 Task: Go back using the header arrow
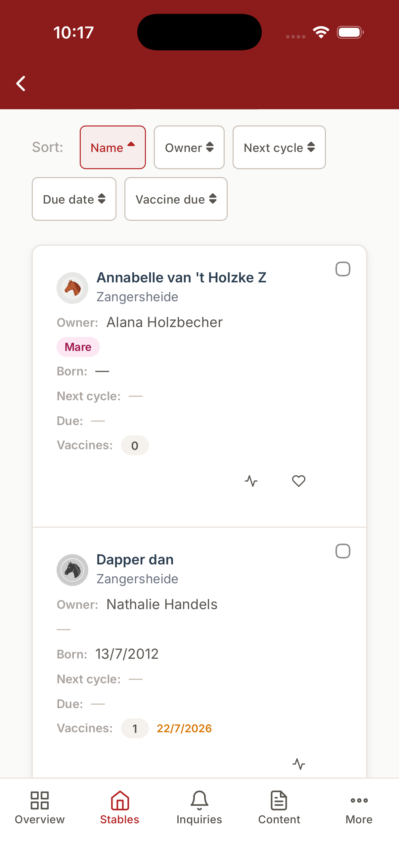(x=21, y=83)
